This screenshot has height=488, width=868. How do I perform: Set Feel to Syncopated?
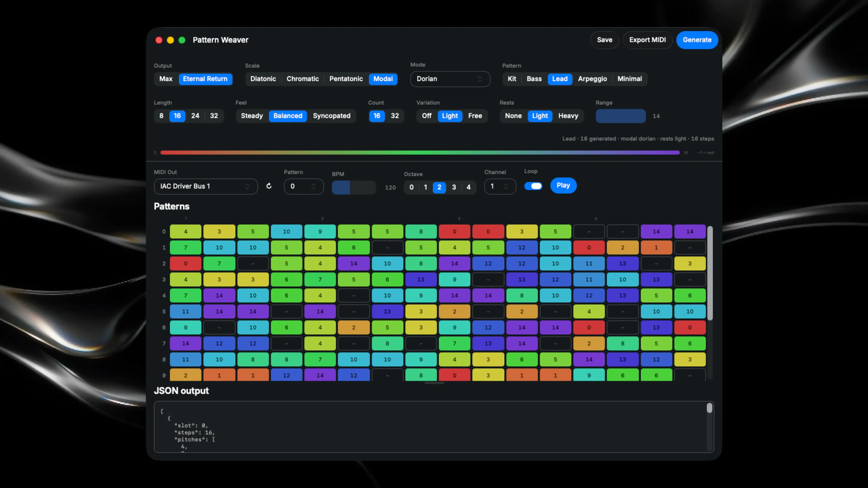pyautogui.click(x=331, y=116)
